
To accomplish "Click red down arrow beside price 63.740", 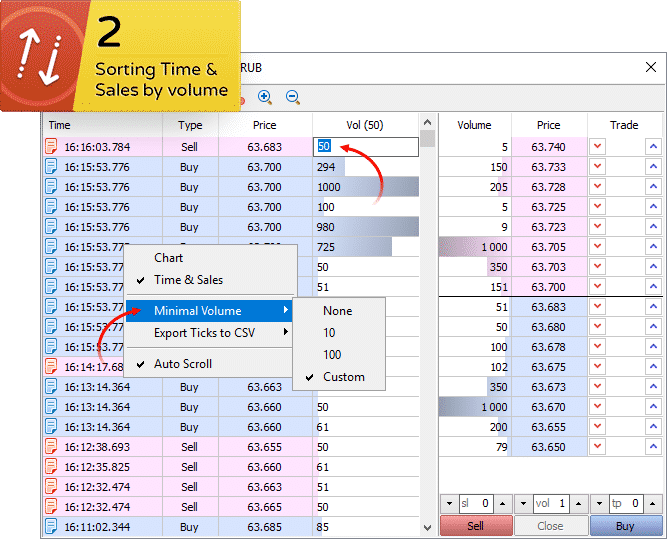I will click(598, 147).
